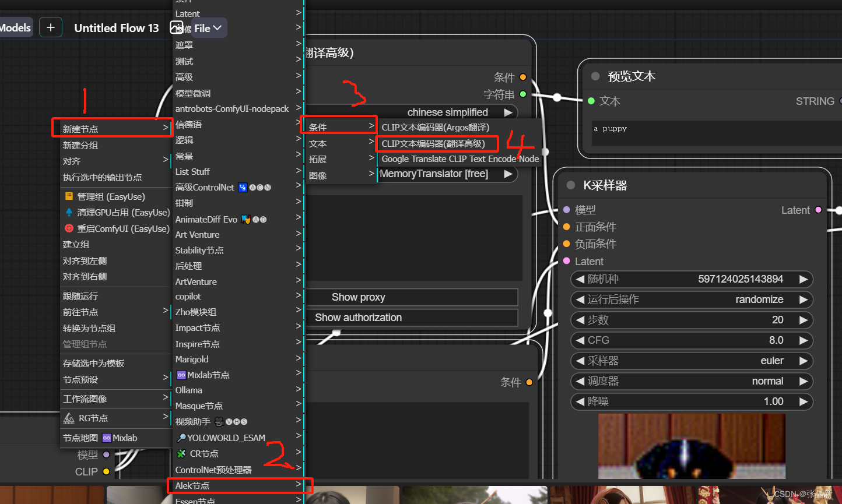Click the 重启ComfyUI (EasyUse) icon
This screenshot has width=842, height=504.
pos(69,228)
